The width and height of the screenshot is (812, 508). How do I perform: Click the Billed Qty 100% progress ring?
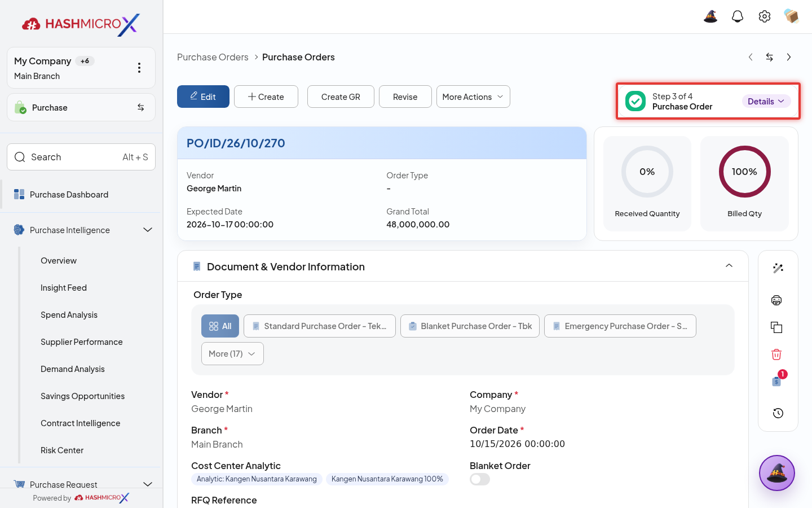click(x=744, y=172)
